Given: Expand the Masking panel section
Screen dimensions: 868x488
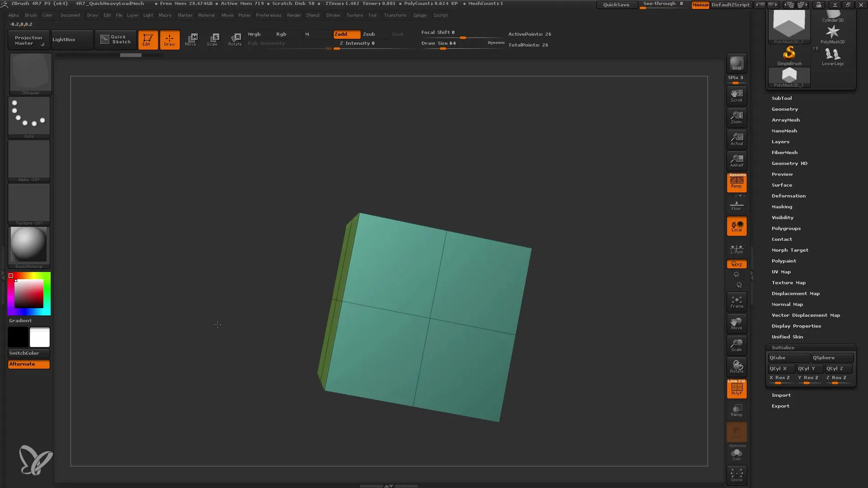Looking at the screenshot, I should [x=782, y=206].
